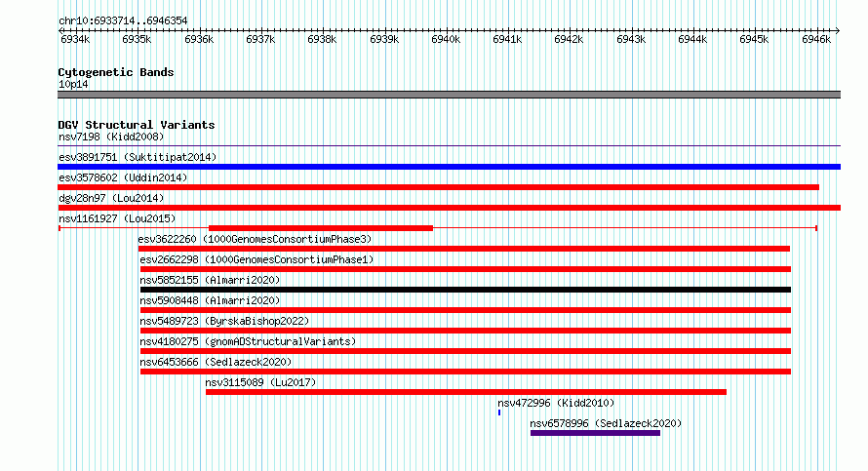This screenshot has width=868, height=471.
Task: Click the 6939k ruler position
Action: (x=384, y=39)
